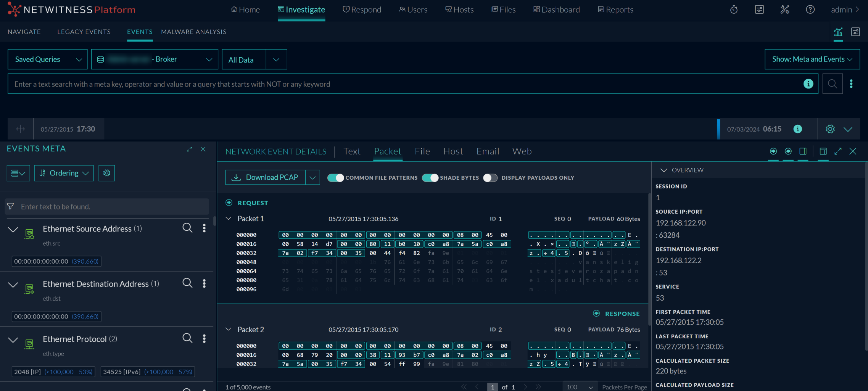This screenshot has width=868, height=391.
Task: Open the Saved Queries dropdown
Action: tap(48, 60)
